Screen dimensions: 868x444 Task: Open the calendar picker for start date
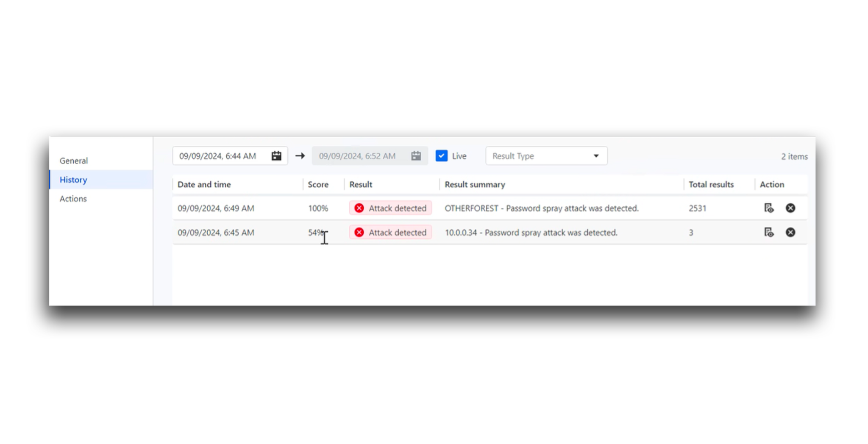tap(276, 155)
